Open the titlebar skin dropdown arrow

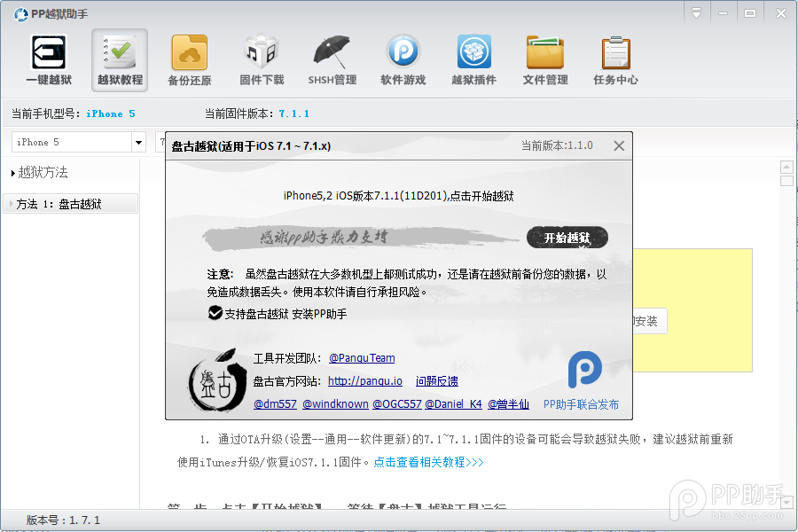[697, 12]
